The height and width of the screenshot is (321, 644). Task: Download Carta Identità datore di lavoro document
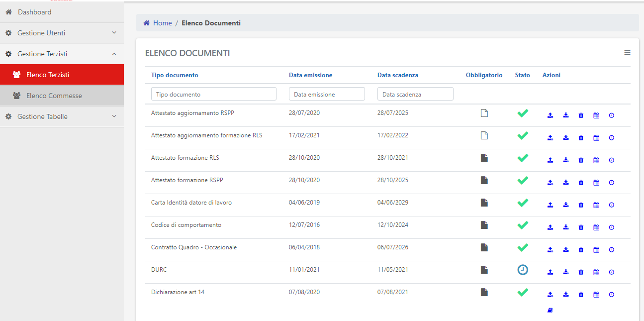566,205
